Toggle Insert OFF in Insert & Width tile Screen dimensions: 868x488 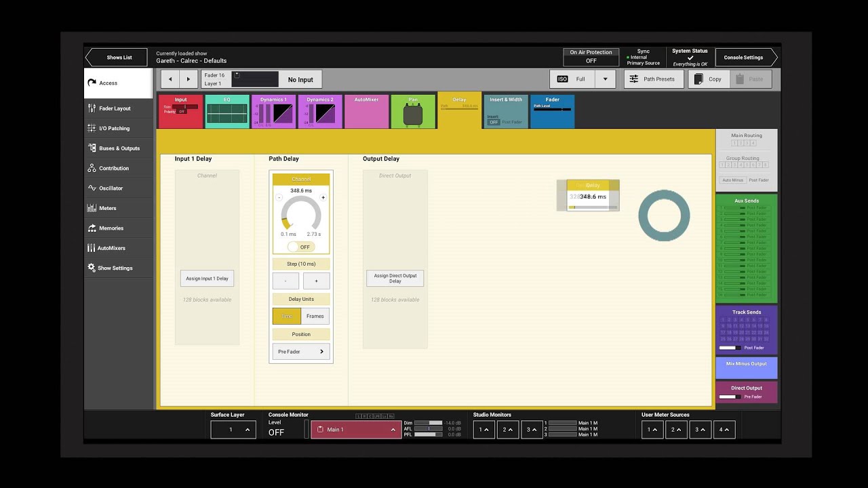494,122
